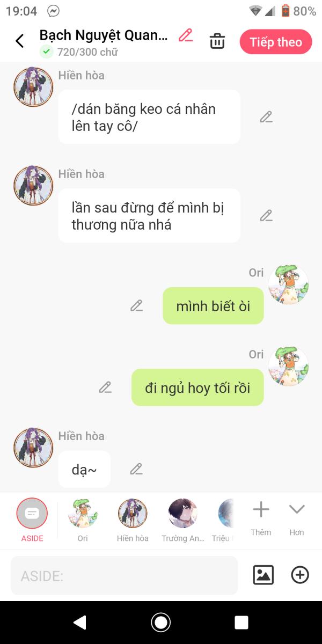Choose Ori as the speaking character

click(x=83, y=520)
